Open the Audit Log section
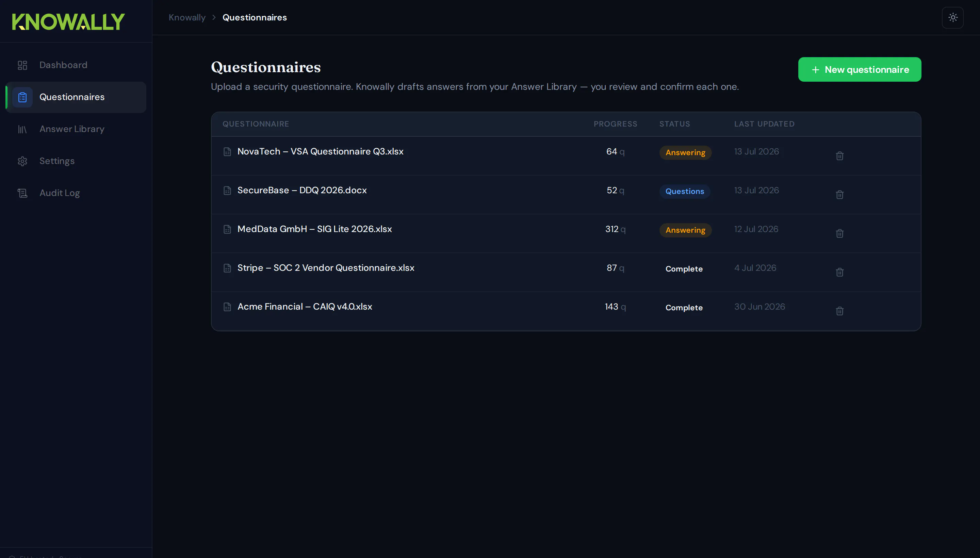This screenshot has width=980, height=558. pyautogui.click(x=76, y=193)
